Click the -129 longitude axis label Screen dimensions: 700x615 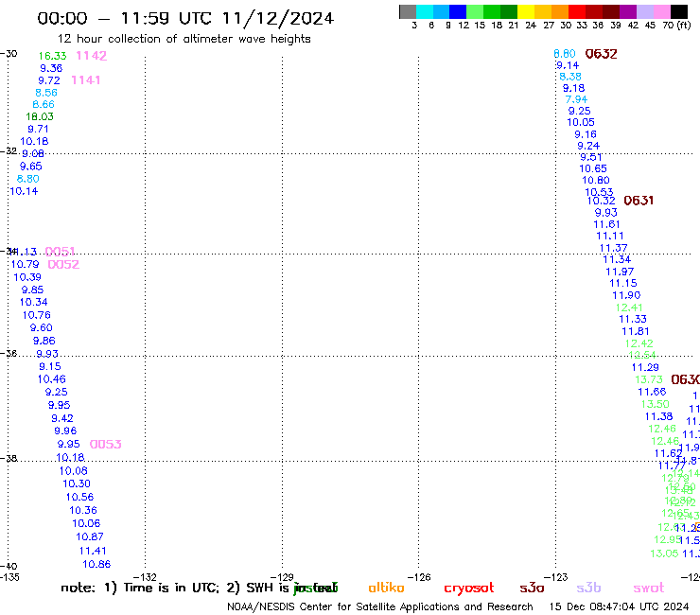click(x=283, y=577)
